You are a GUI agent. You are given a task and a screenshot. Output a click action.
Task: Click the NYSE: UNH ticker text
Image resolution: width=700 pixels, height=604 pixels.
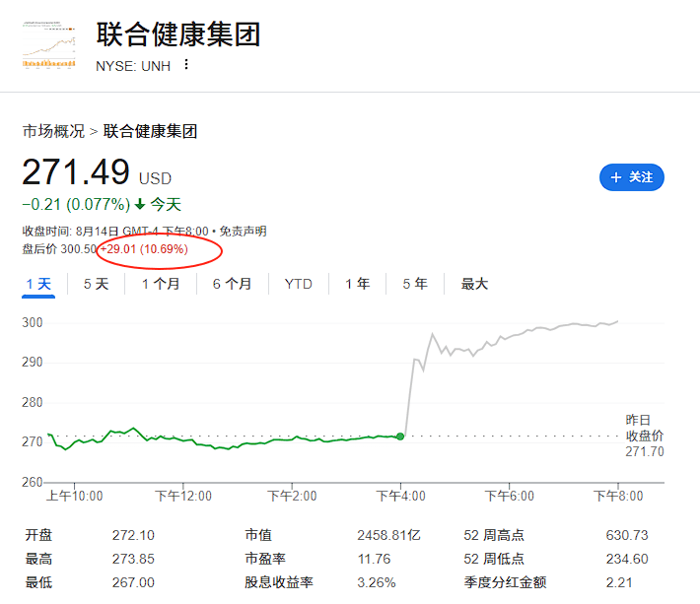click(x=133, y=66)
